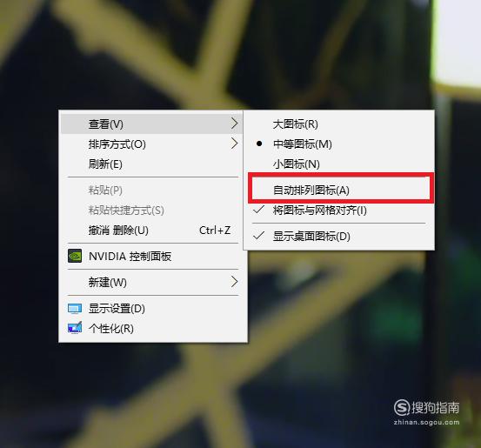Open NVIDIA 控制面板 entry
Screen dimensions: 481x448
pos(153,257)
